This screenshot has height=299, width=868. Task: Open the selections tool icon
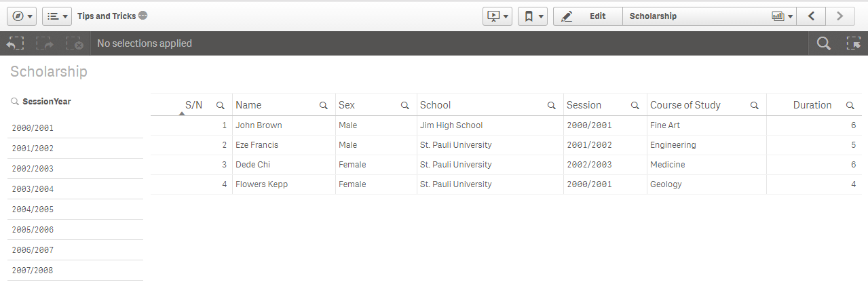point(853,43)
